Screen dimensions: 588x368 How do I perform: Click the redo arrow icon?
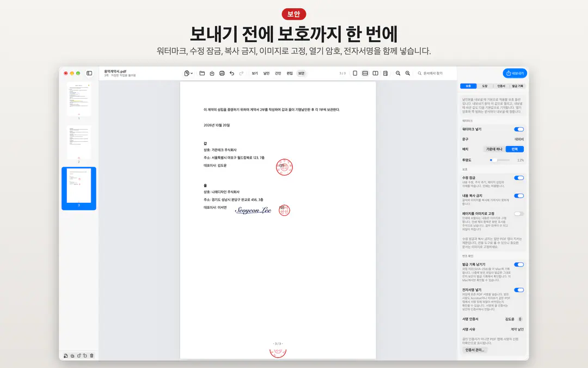tap(242, 73)
